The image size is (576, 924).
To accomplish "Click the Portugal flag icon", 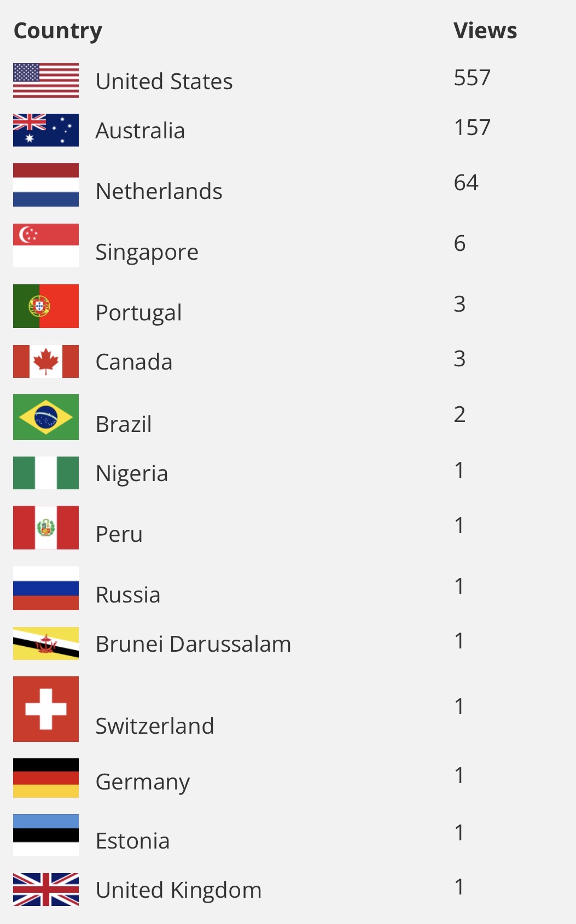I will [x=46, y=306].
